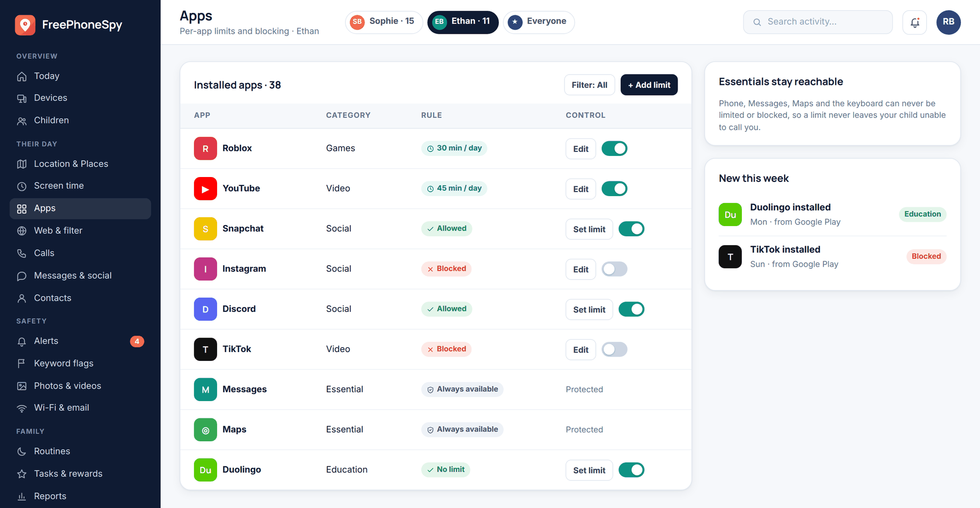This screenshot has height=508, width=980.
Task: Go to Contacts page
Action: [x=80, y=298]
